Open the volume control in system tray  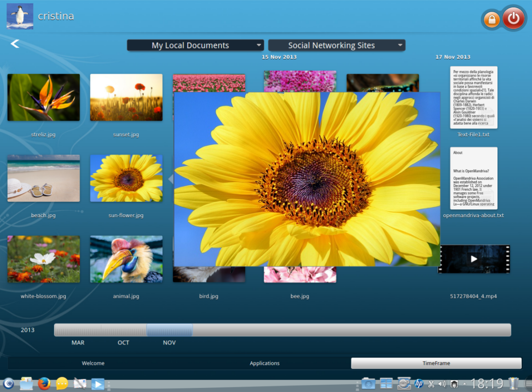[x=442, y=384]
